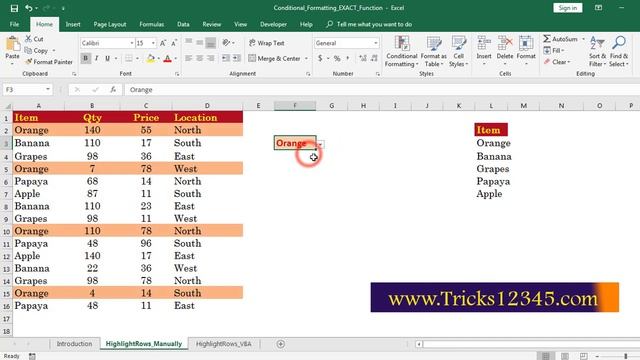Expand the Borders dropdown arrow
This screenshot has height=360, width=640.
click(137, 58)
